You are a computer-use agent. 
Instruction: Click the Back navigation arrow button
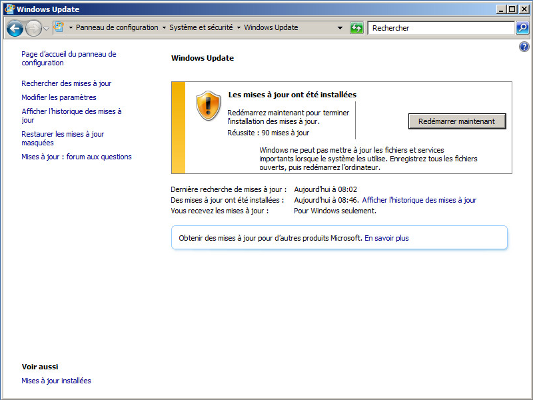tap(15, 28)
